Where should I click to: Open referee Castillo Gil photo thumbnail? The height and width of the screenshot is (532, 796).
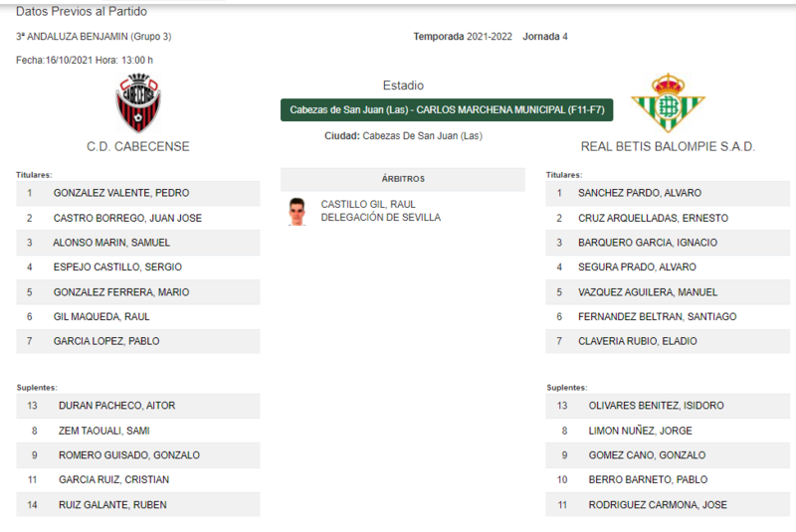tap(297, 212)
